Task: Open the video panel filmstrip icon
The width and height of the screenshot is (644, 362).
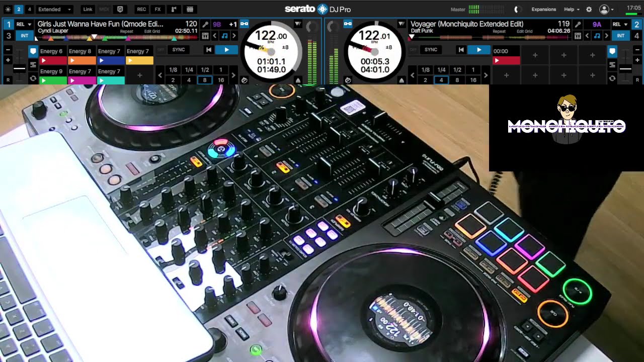Action: click(x=190, y=9)
